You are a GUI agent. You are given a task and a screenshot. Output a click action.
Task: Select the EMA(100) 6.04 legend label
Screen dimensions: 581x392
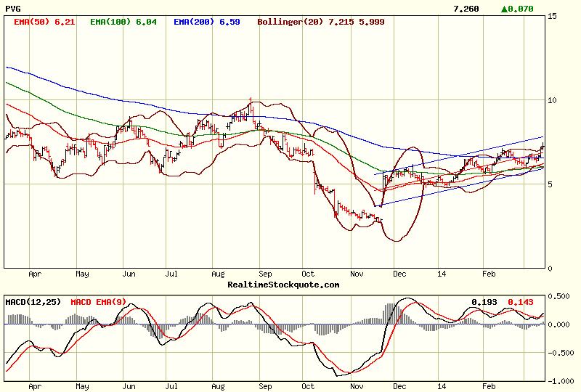(123, 22)
